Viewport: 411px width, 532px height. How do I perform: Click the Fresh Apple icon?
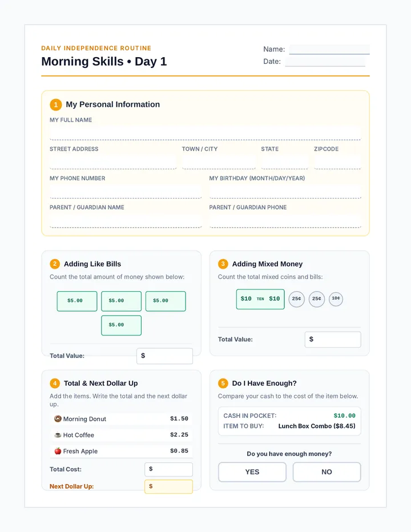coord(58,451)
